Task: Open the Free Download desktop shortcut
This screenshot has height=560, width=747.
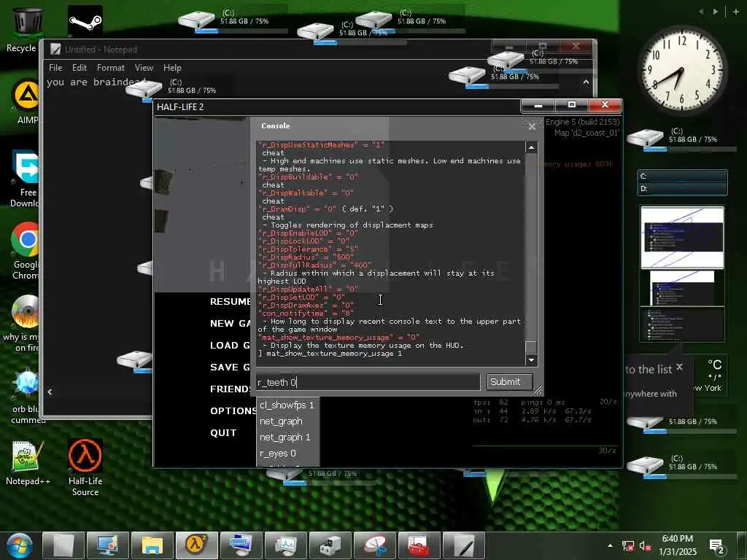Action: [25, 179]
